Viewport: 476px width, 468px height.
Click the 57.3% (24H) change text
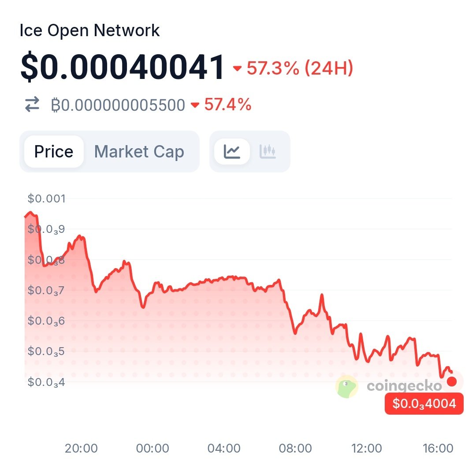300,68
